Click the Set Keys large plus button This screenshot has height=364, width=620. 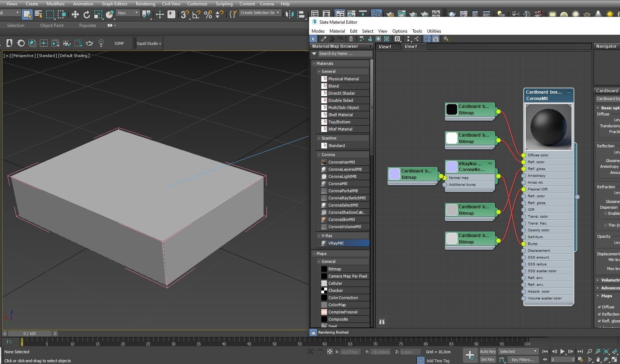point(470,355)
